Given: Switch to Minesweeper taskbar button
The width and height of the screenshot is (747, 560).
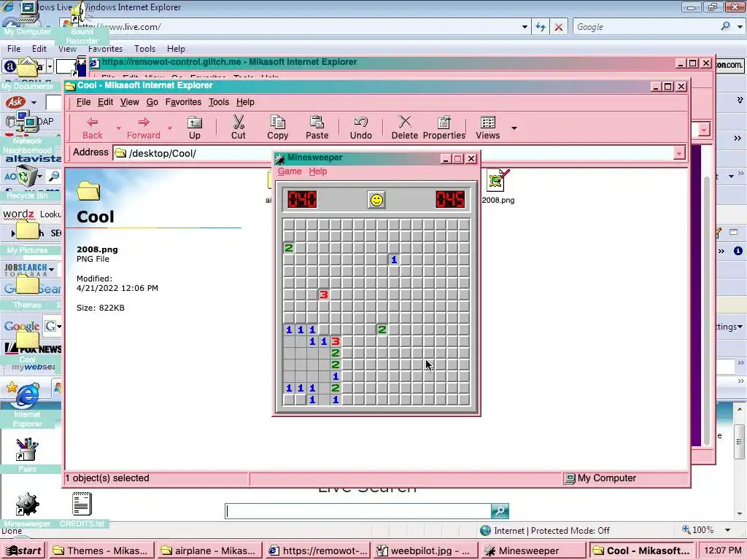Looking at the screenshot, I should [533, 551].
